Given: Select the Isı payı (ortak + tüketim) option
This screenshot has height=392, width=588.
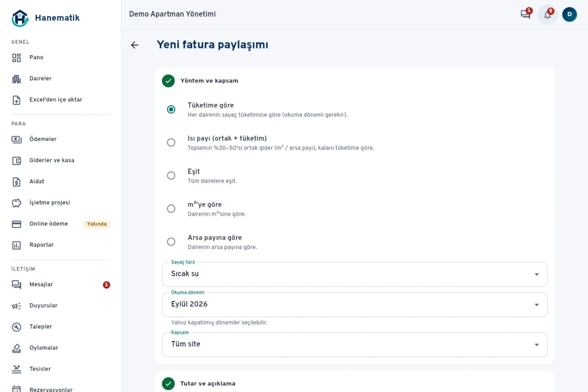Looking at the screenshot, I should pyautogui.click(x=171, y=143).
